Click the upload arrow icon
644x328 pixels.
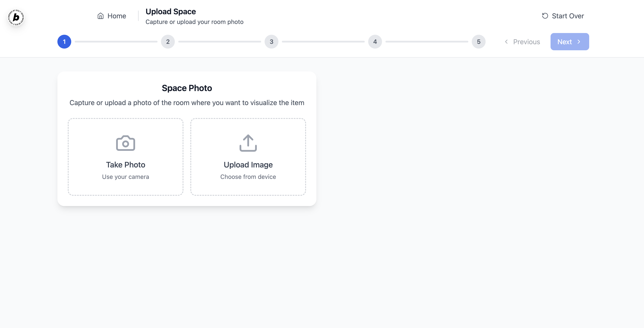point(248,143)
